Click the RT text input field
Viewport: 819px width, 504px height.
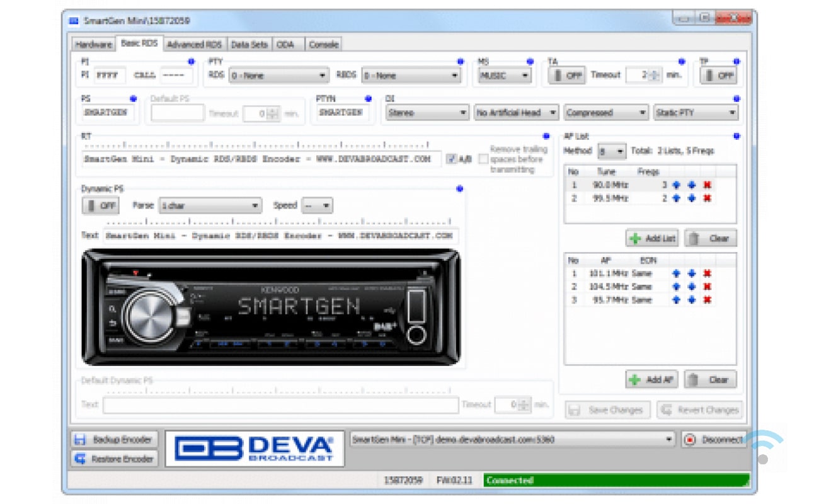pyautogui.click(x=261, y=159)
